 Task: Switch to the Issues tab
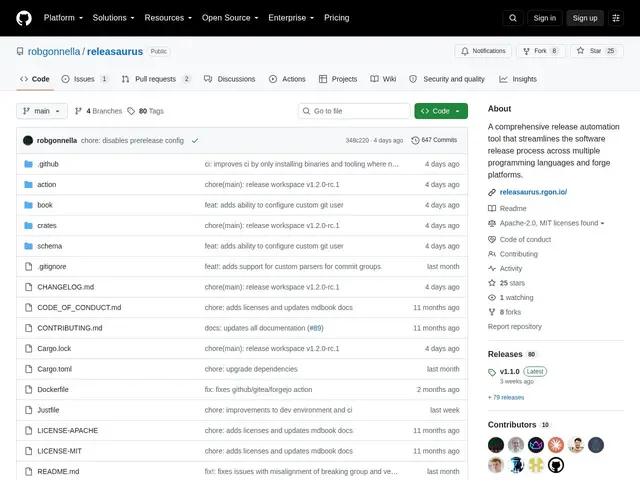coord(85,79)
